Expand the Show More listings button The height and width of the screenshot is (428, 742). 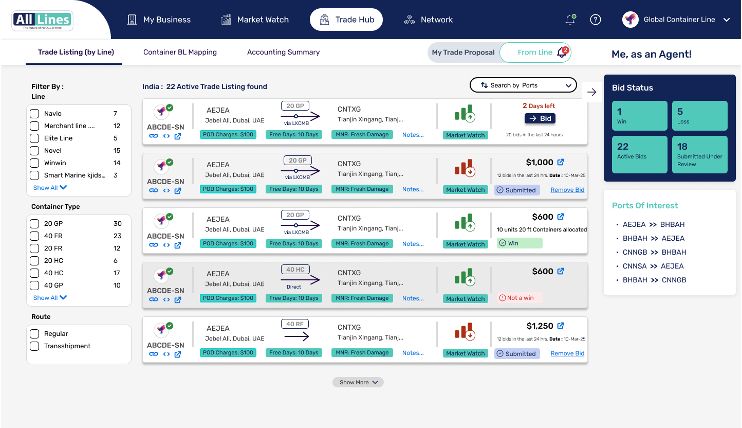[358, 382]
